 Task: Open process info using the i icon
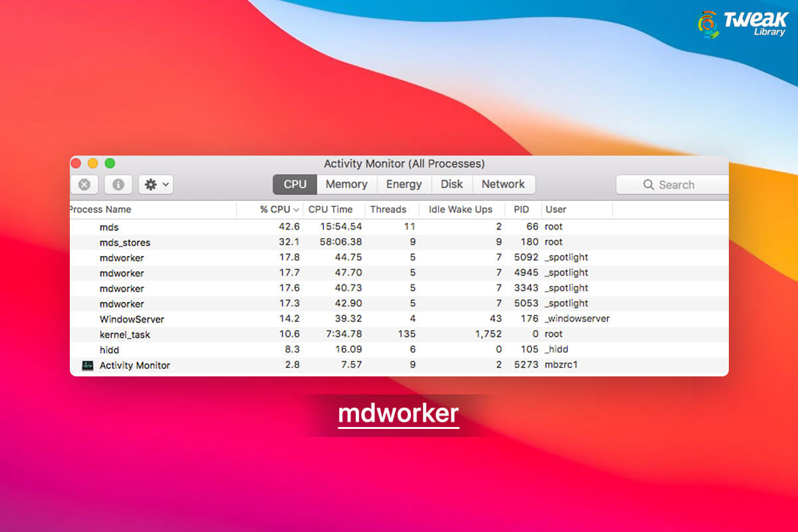[118, 184]
